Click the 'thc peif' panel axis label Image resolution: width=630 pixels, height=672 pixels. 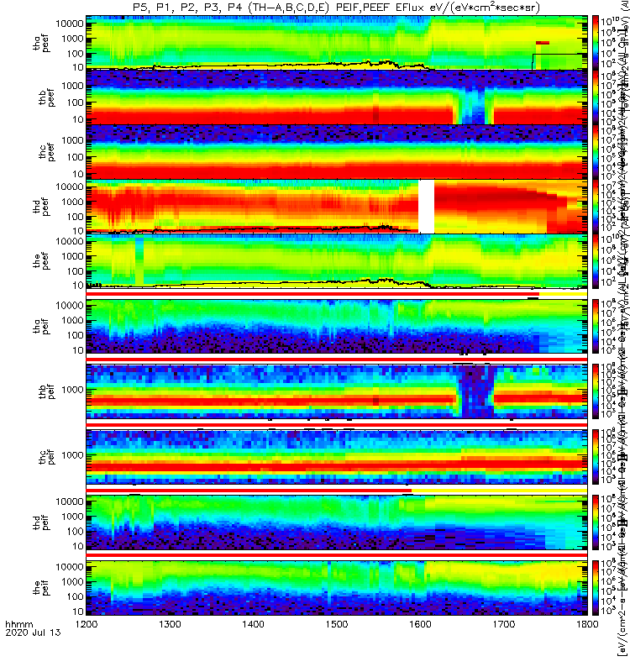(x=46, y=457)
